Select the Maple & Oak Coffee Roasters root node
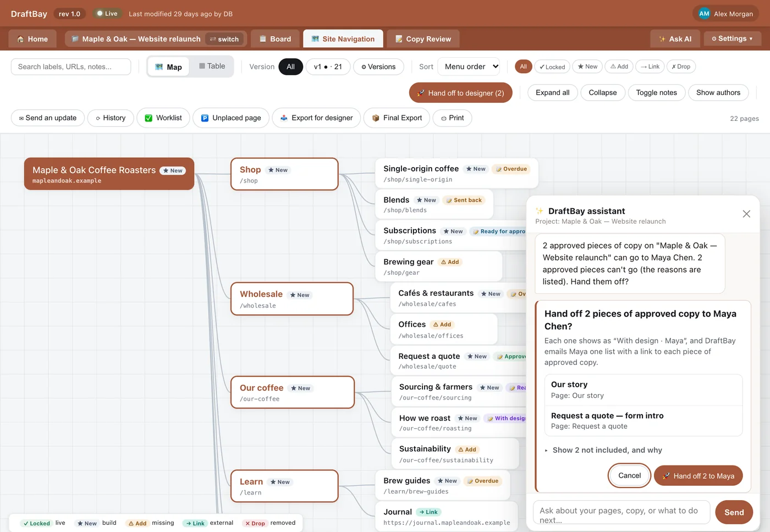Image resolution: width=770 pixels, height=532 pixels. 109,174
